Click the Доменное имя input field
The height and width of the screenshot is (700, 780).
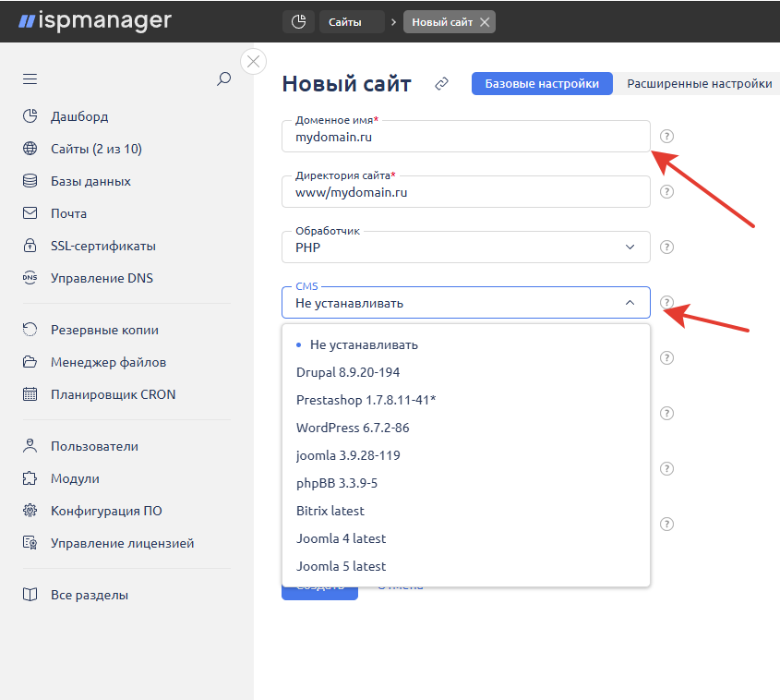coord(466,137)
